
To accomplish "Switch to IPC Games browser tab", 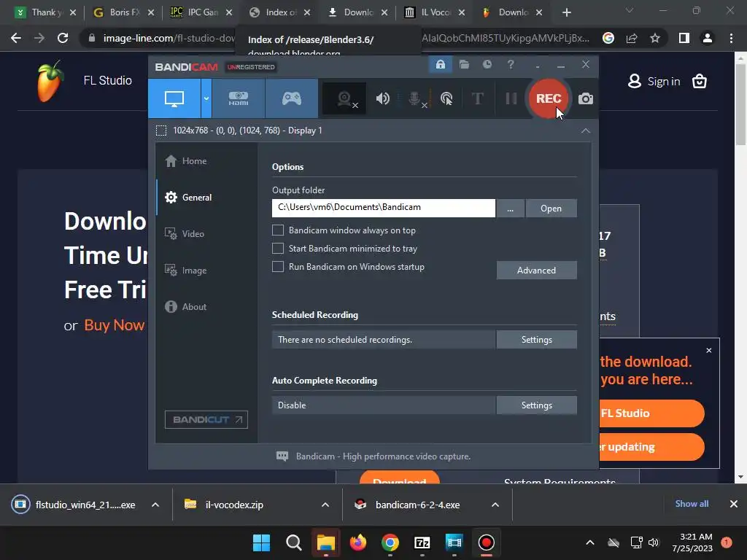I will 201,12.
